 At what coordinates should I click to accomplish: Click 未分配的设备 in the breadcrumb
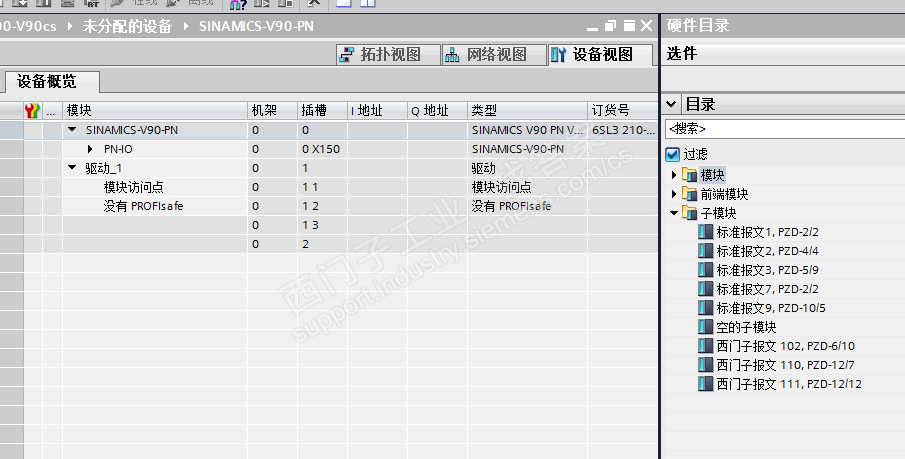[127, 27]
